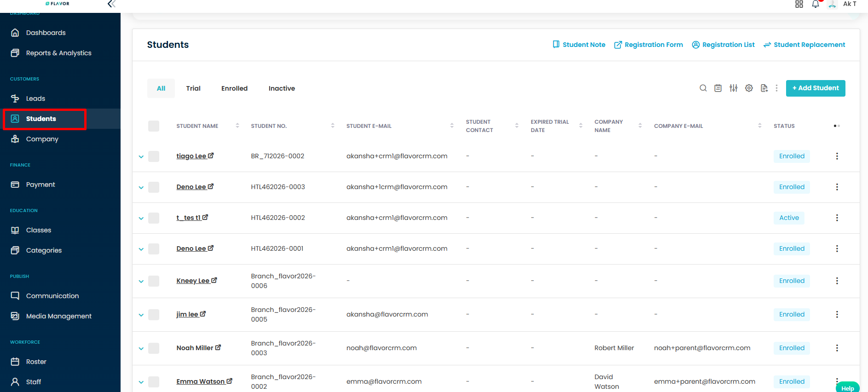Viewport: 868px width, 392px height.
Task: Expand row chevron for HTL462026-0003
Action: point(141,188)
